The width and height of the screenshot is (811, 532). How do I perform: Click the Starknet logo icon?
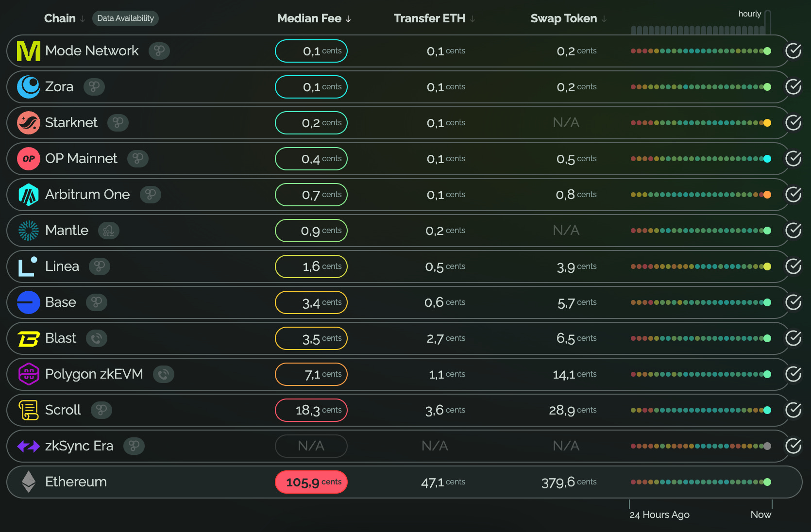[29, 123]
